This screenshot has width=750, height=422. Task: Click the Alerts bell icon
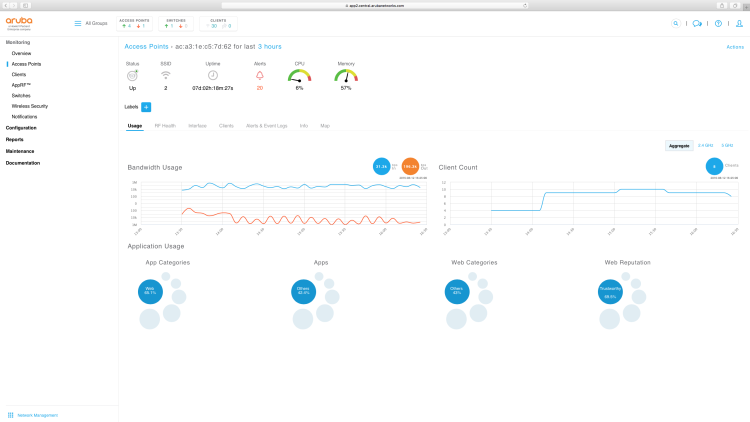click(260, 75)
